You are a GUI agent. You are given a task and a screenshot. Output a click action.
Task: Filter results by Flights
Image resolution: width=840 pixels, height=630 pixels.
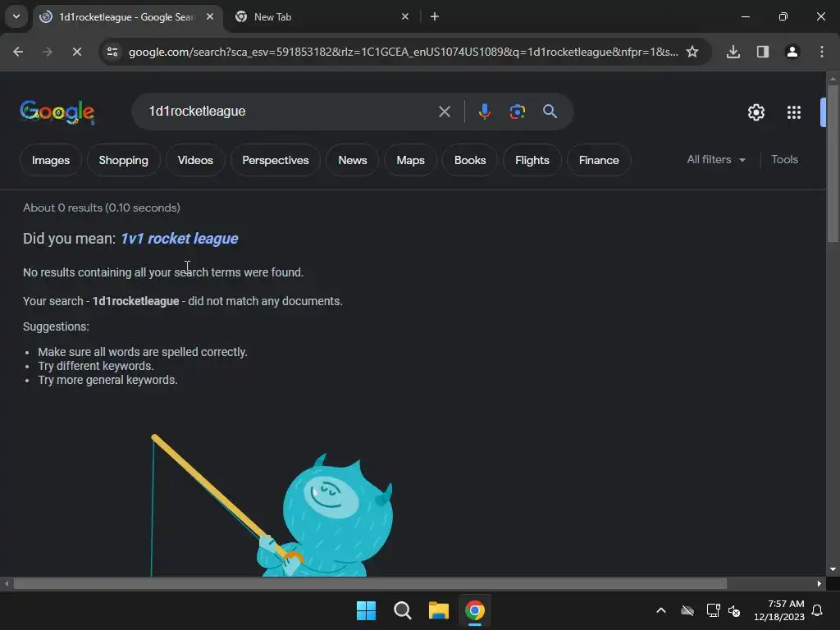(x=532, y=160)
